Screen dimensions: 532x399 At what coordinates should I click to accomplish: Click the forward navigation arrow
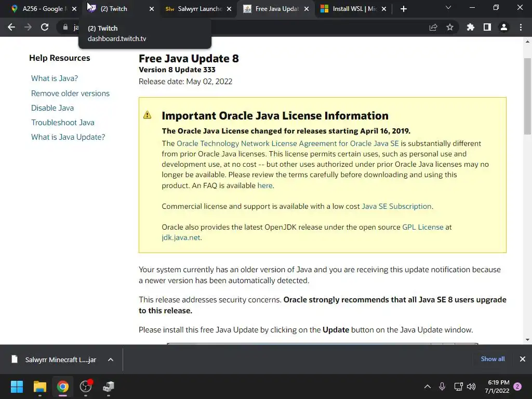point(28,27)
